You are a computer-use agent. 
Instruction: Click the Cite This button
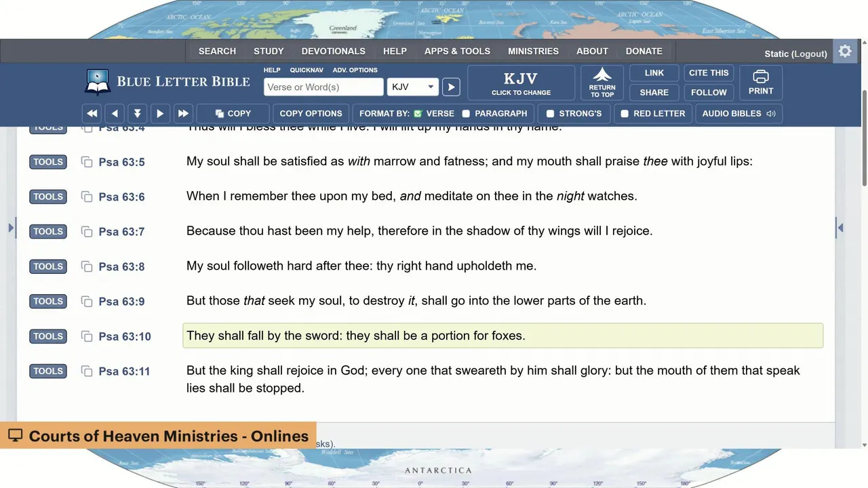709,73
